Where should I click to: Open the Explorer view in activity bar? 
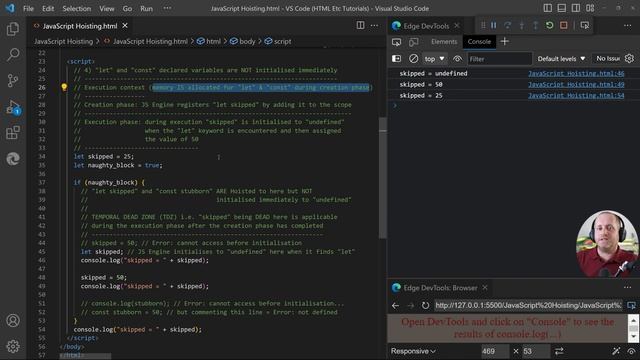pyautogui.click(x=13, y=29)
